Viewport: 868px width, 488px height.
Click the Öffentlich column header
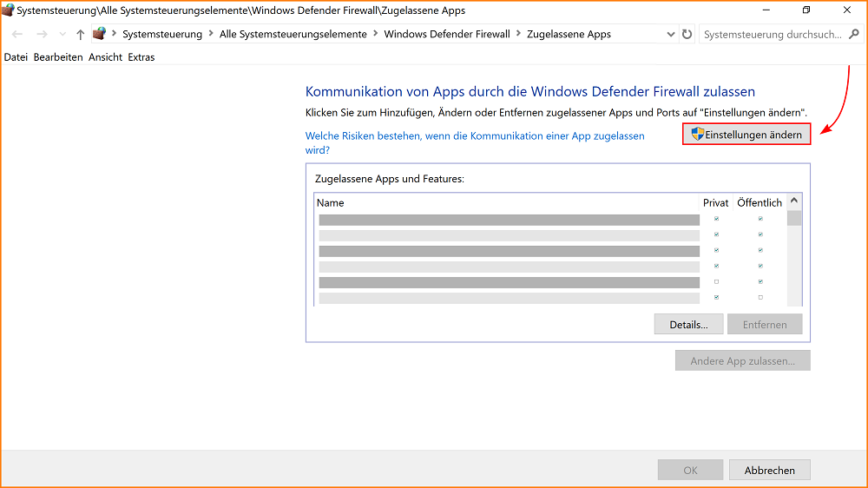(759, 202)
